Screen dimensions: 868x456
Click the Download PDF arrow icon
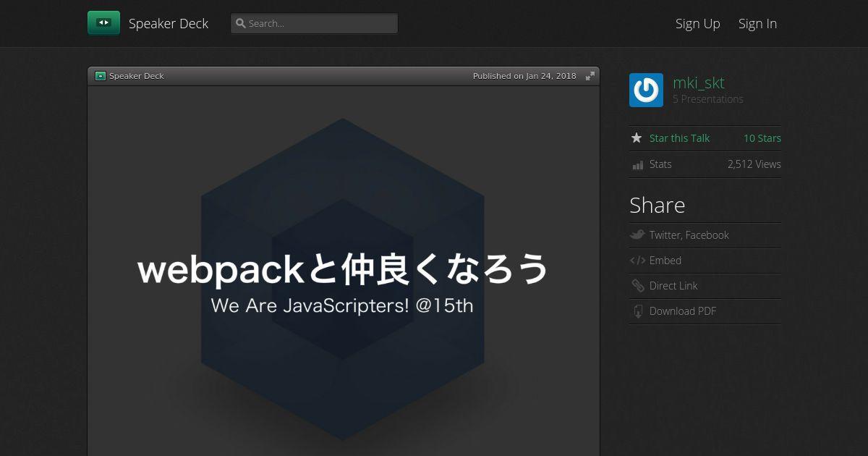[638, 311]
